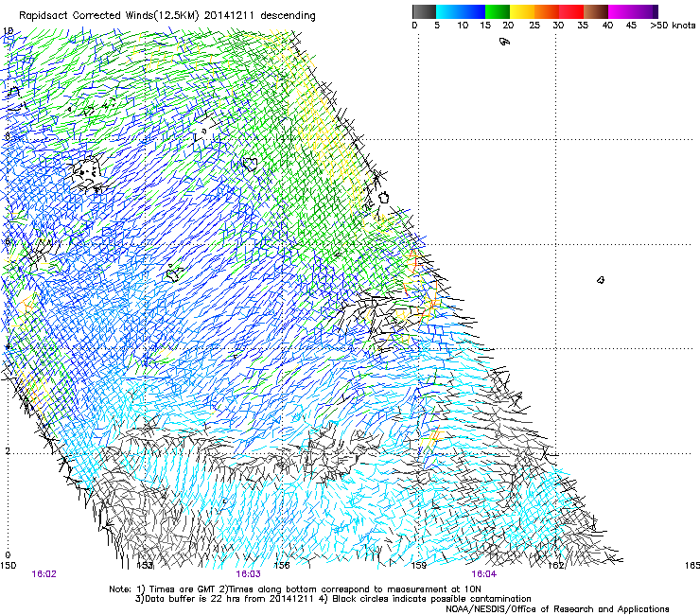This screenshot has height=615, width=700.
Task: Select the purple '16:03' time label
Action: tap(248, 574)
